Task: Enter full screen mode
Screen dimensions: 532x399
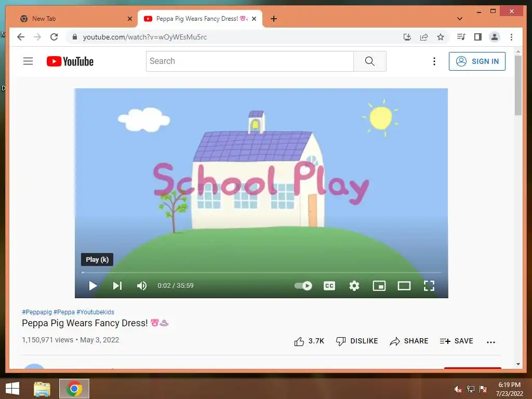Action: pos(429,286)
